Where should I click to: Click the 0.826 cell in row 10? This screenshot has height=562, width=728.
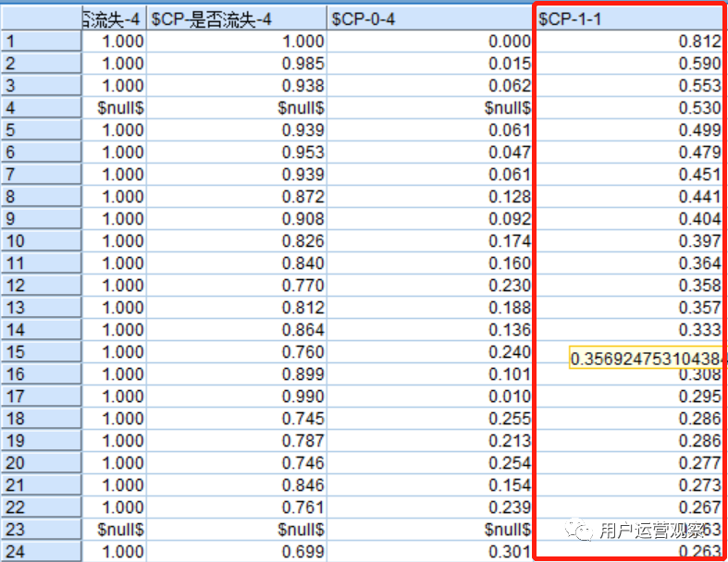pyautogui.click(x=237, y=241)
